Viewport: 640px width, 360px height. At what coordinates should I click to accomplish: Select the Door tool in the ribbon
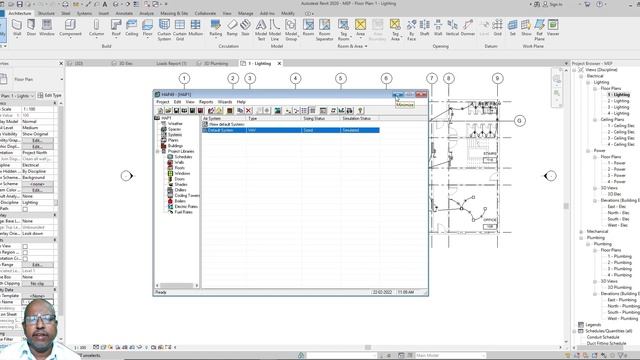click(31, 28)
